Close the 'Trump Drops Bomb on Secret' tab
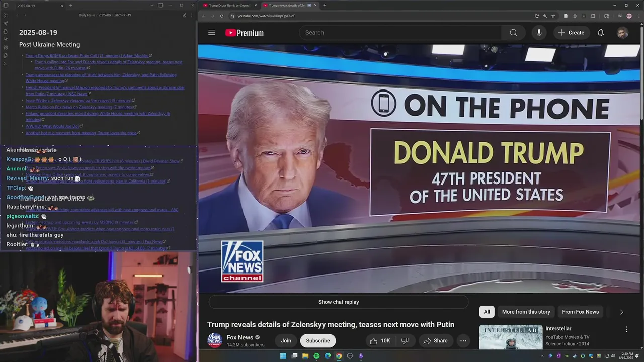Screen dimensions: 644x362 click(x=256, y=5)
